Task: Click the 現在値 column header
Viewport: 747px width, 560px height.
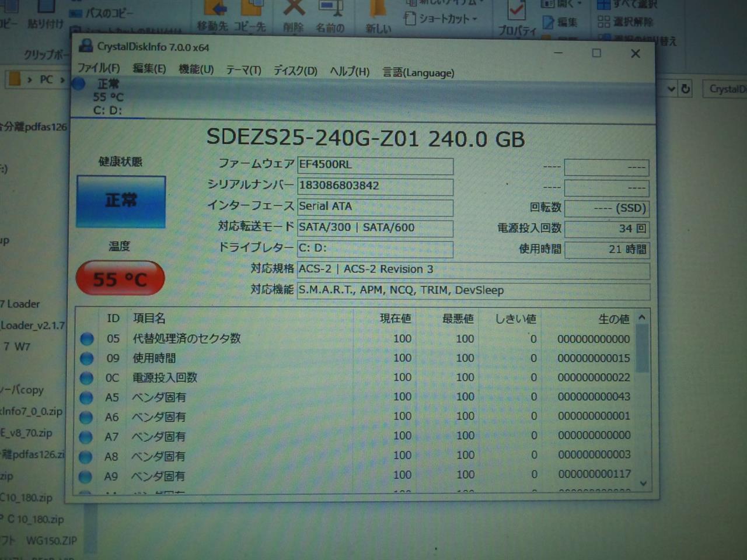Action: pyautogui.click(x=395, y=318)
